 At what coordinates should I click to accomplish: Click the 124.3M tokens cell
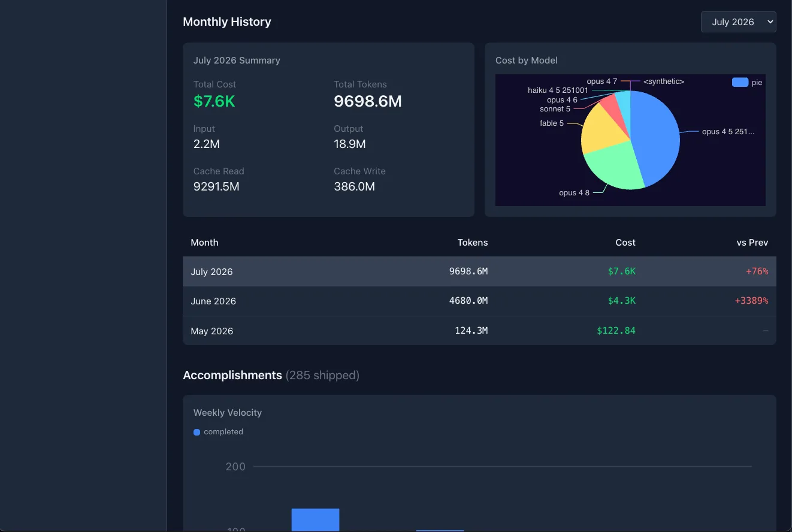click(471, 330)
